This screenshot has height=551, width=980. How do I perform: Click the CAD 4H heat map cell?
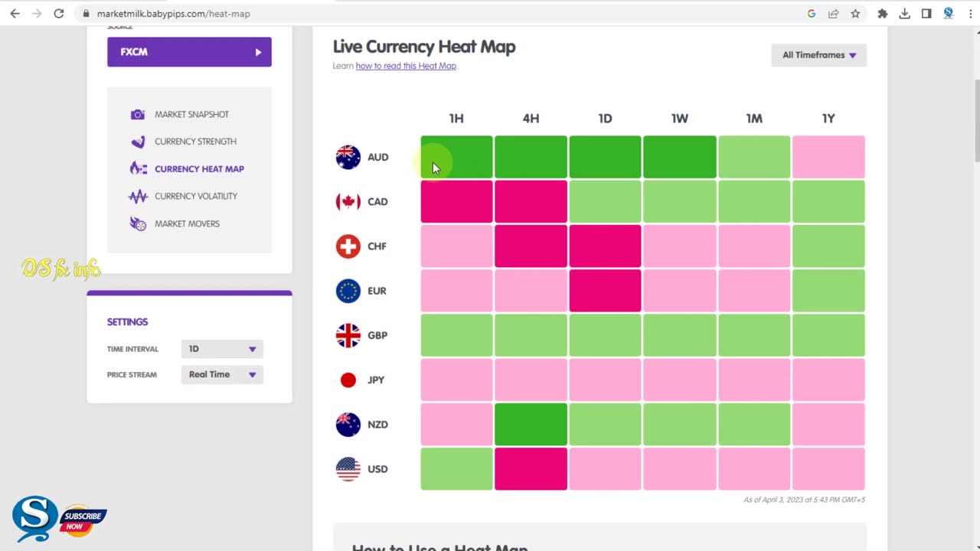531,201
